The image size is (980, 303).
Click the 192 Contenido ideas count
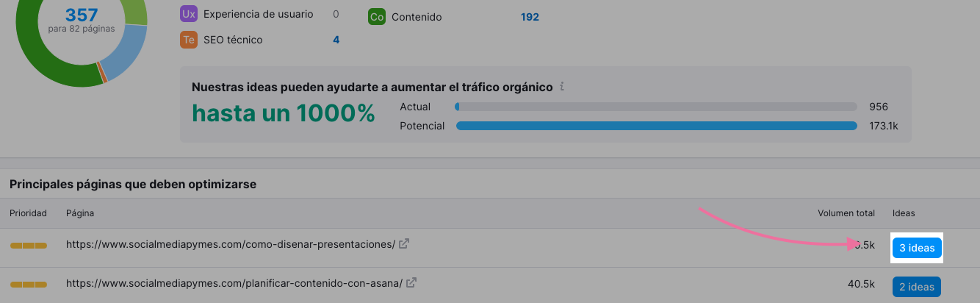click(530, 16)
